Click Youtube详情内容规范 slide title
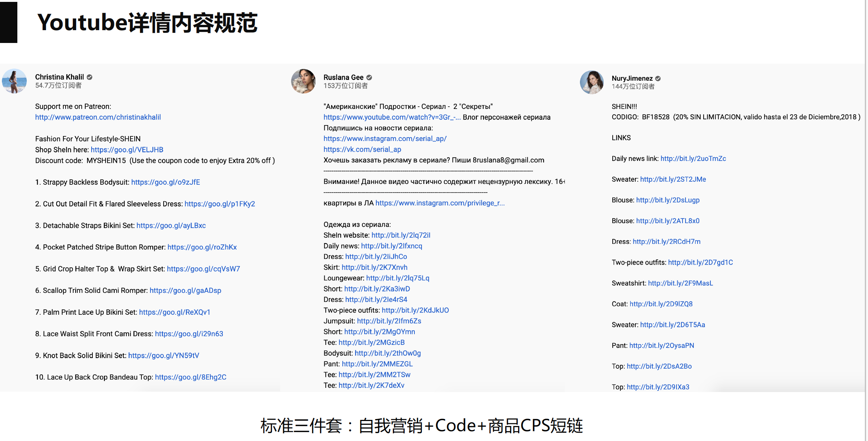 coord(147,23)
